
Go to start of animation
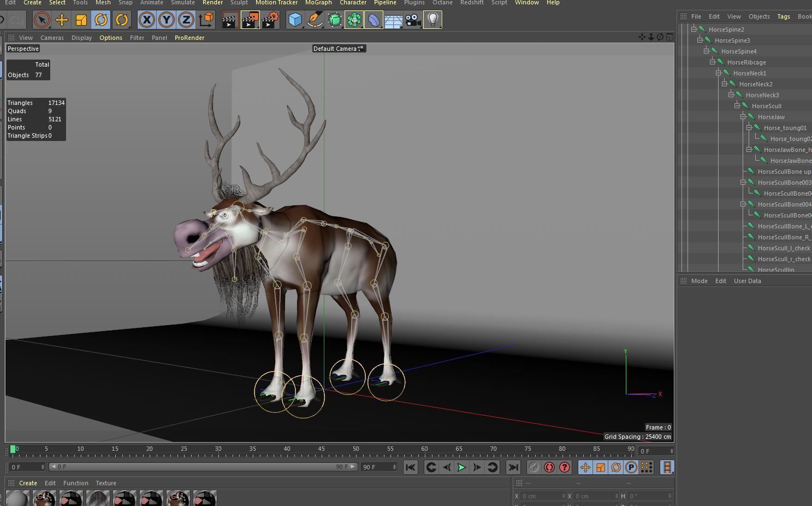click(x=411, y=467)
